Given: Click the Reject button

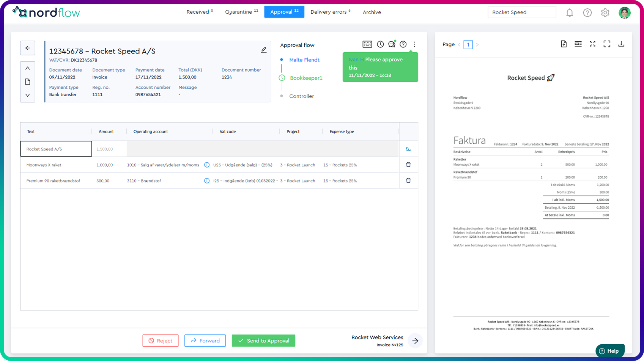Looking at the screenshot, I should [x=161, y=341].
